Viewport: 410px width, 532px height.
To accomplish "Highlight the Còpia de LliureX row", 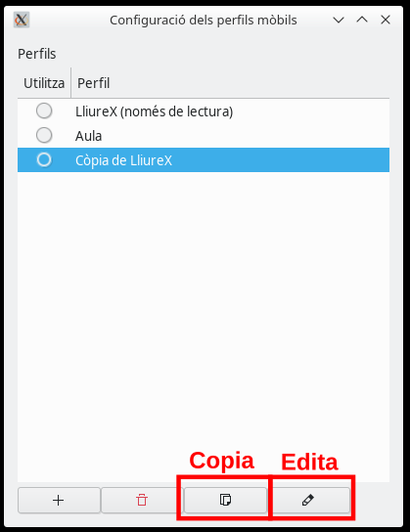I will click(x=204, y=159).
